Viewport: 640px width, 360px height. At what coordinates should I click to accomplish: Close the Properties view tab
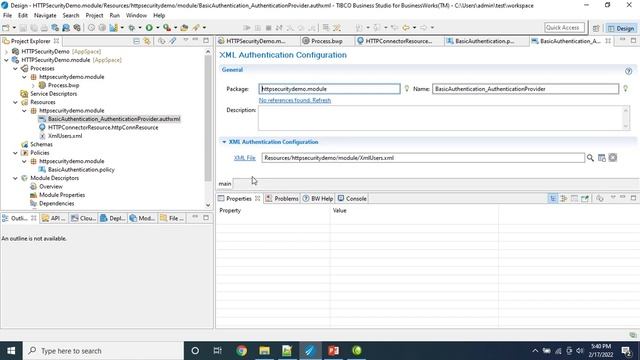(258, 198)
